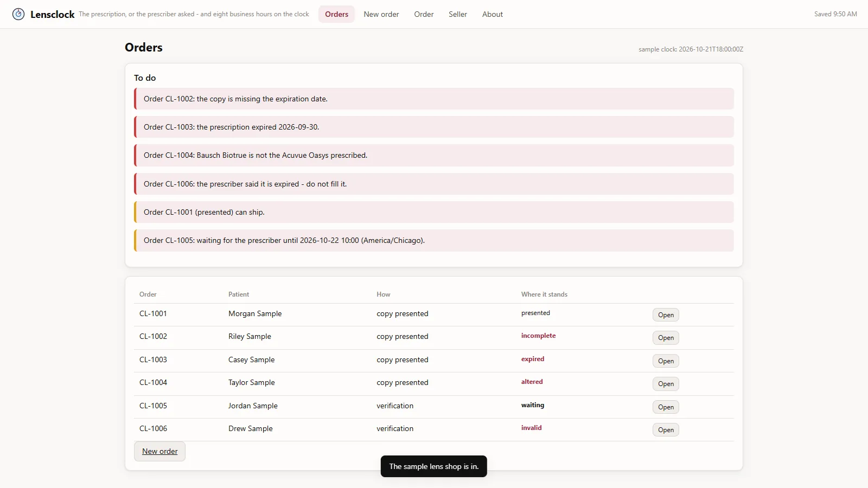
Task: Click the Lensclock brand name
Action: click(x=53, y=15)
